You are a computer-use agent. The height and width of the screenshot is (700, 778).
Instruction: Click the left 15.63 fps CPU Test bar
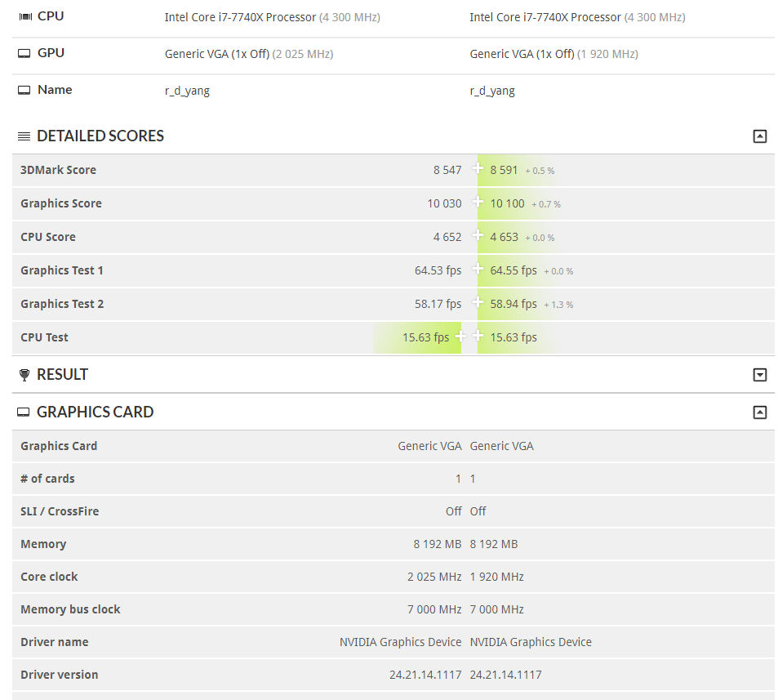[425, 337]
